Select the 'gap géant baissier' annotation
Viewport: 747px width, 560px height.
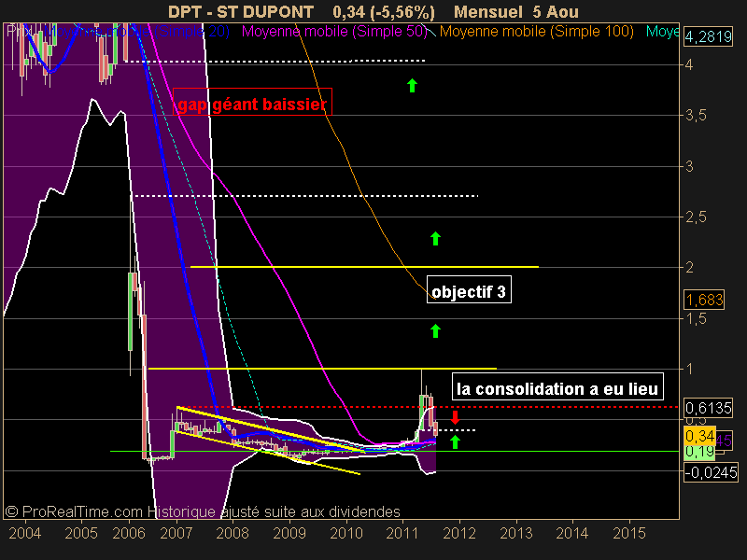(x=252, y=102)
